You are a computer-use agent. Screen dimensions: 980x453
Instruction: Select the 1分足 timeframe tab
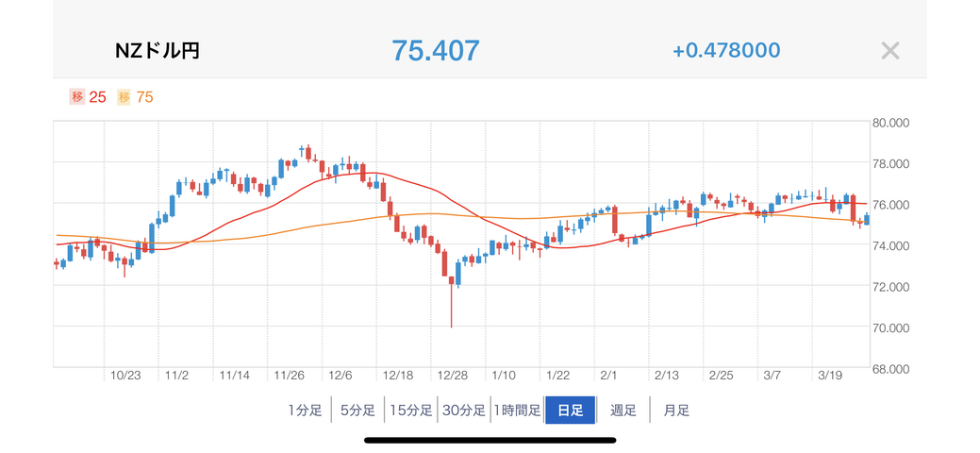[306, 411]
